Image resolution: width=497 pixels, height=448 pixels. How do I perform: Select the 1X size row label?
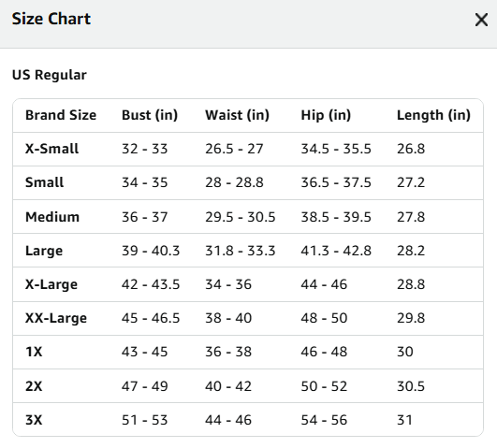coord(34,352)
